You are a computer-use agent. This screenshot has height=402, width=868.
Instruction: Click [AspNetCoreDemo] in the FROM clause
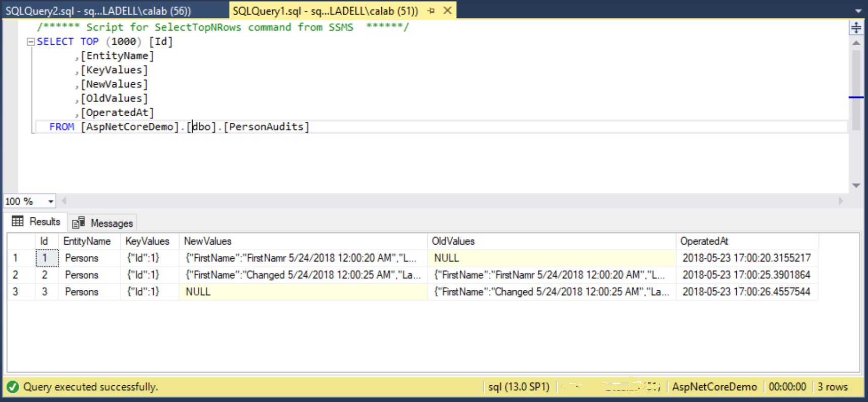coord(130,127)
